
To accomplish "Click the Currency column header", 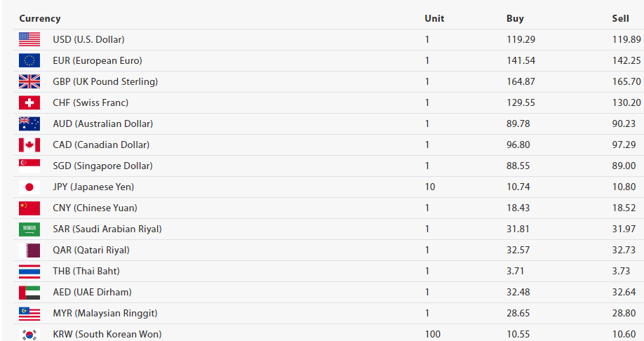I will (40, 18).
